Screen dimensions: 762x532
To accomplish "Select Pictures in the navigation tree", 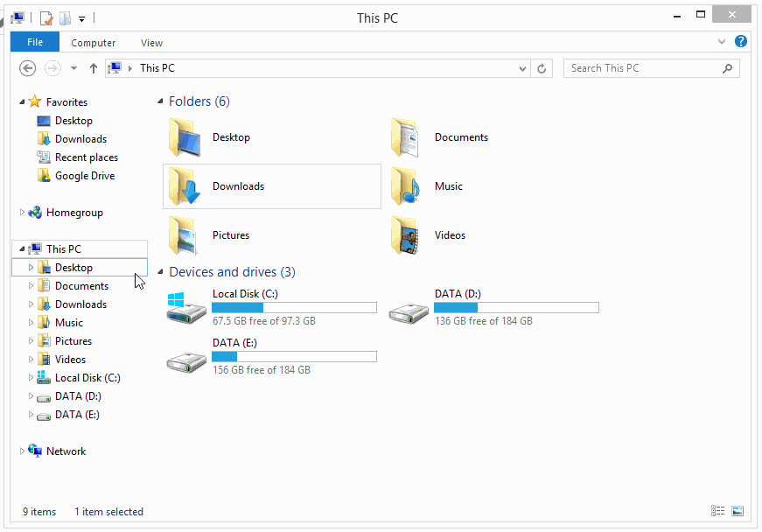I will coord(73,341).
